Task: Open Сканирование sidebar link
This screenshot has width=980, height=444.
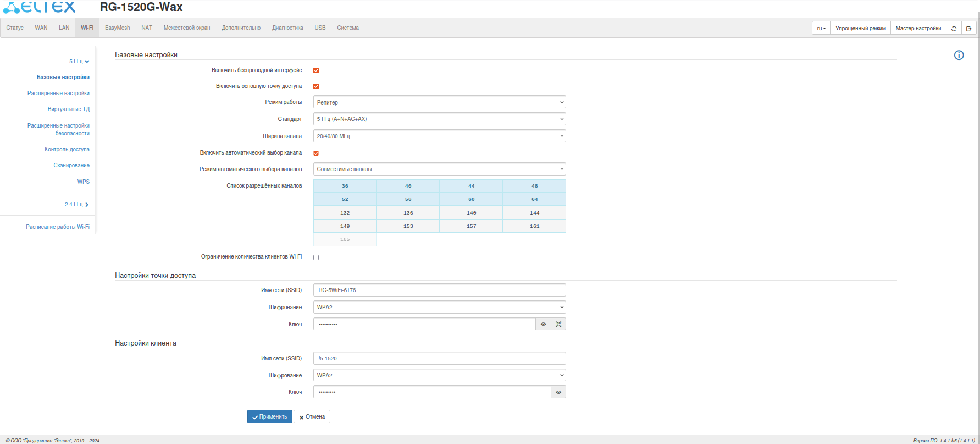Action: click(71, 166)
